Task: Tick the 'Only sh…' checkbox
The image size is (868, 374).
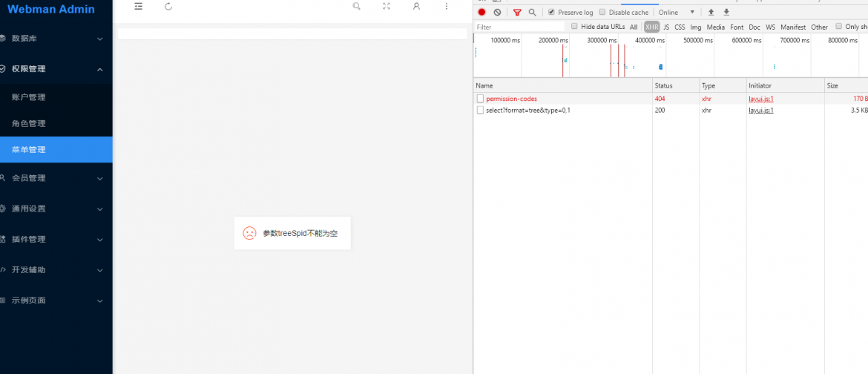Action: tap(838, 26)
